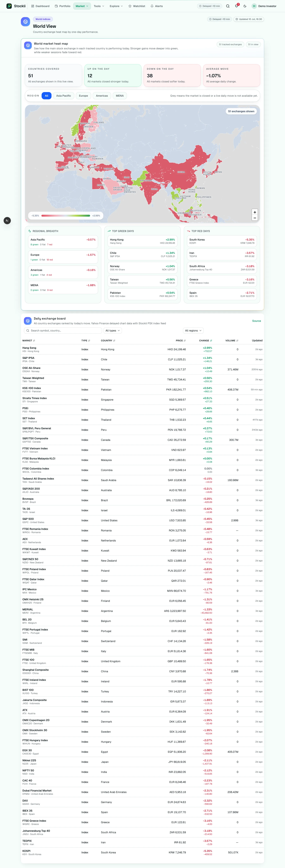
Task: Click the Average Move stat card
Action: 231,75
